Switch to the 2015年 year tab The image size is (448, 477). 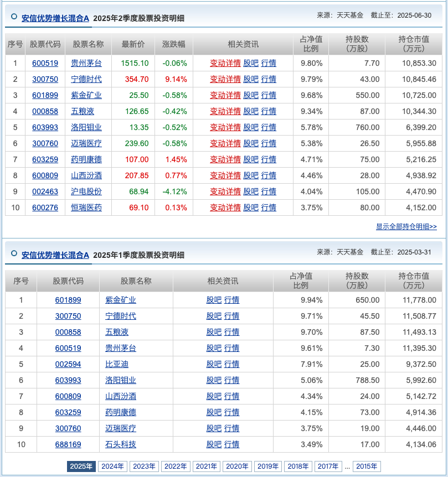tap(367, 466)
